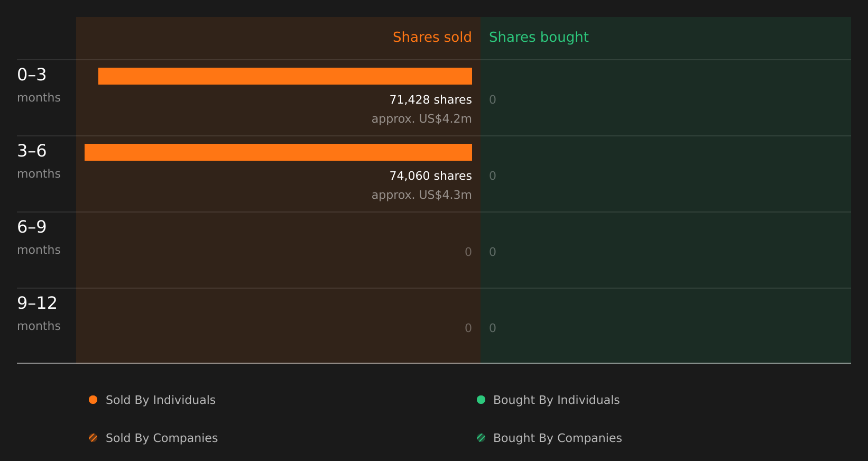868x461 pixels.
Task: Click shares sold zero in 6–9 months row
Action: [468, 252]
